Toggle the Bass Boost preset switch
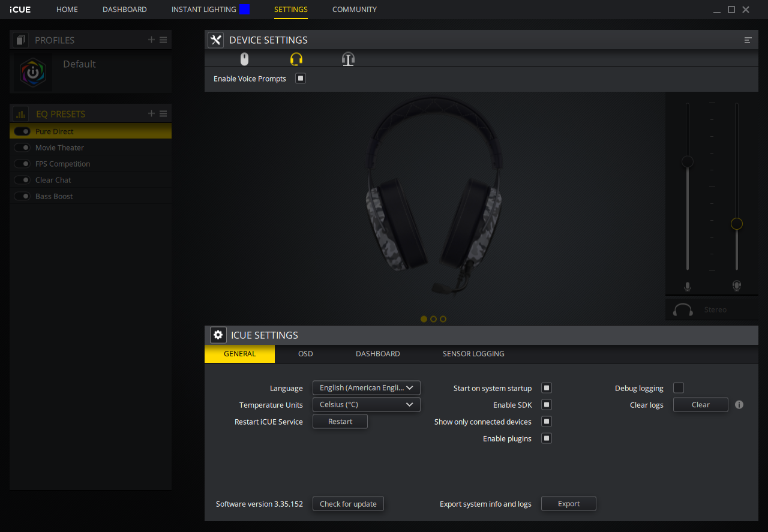 tap(22, 196)
